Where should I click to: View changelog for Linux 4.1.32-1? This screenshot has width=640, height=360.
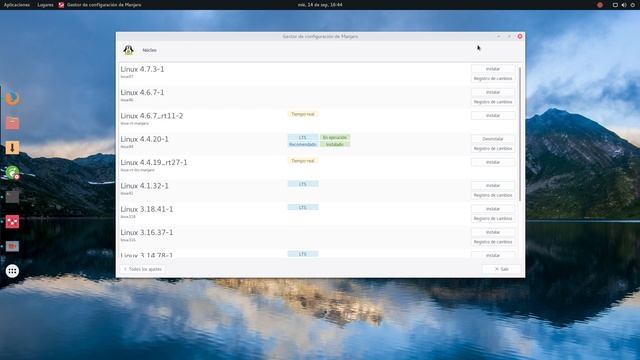[493, 195]
